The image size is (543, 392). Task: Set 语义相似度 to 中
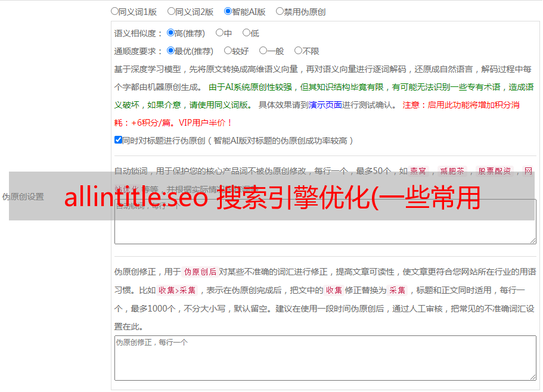[219, 33]
